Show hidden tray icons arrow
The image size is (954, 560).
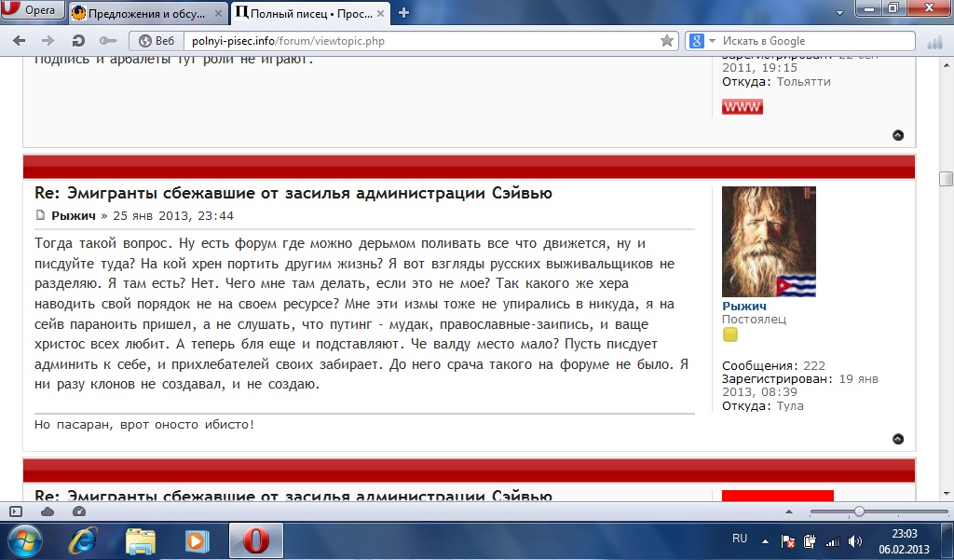click(x=766, y=541)
